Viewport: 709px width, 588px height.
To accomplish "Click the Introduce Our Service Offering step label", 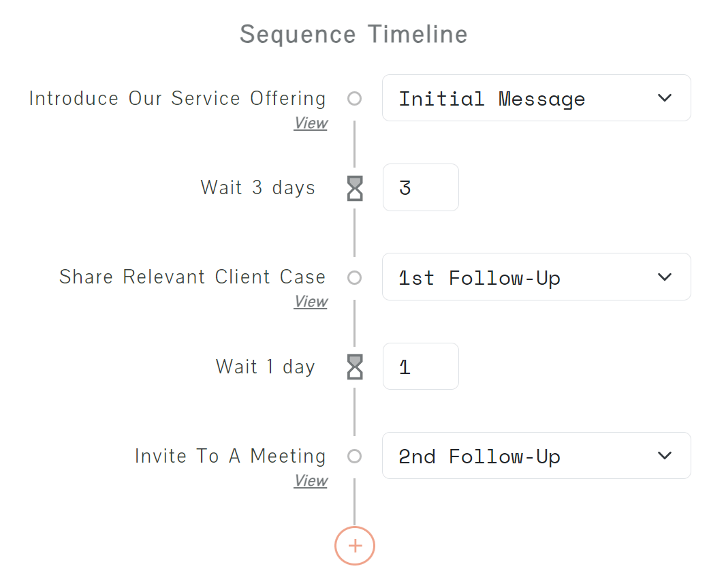I will click(x=177, y=99).
